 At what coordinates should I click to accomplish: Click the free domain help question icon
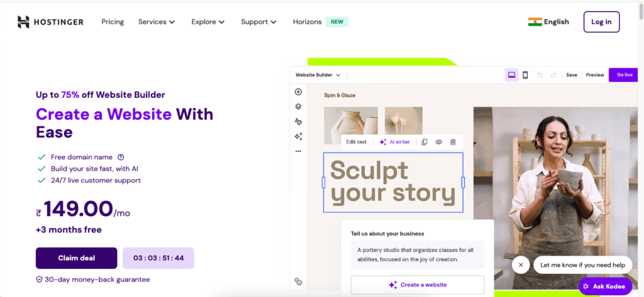[121, 157]
